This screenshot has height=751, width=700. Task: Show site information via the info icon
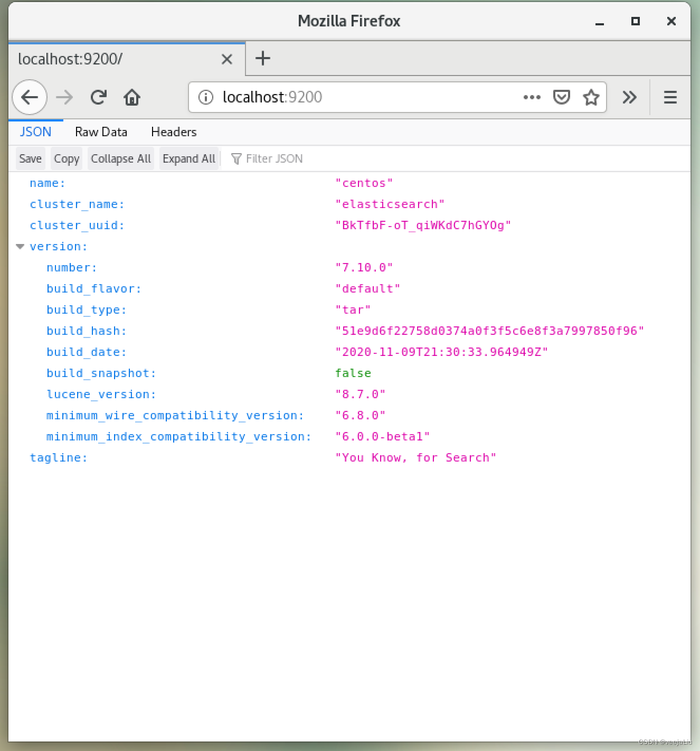click(x=206, y=97)
